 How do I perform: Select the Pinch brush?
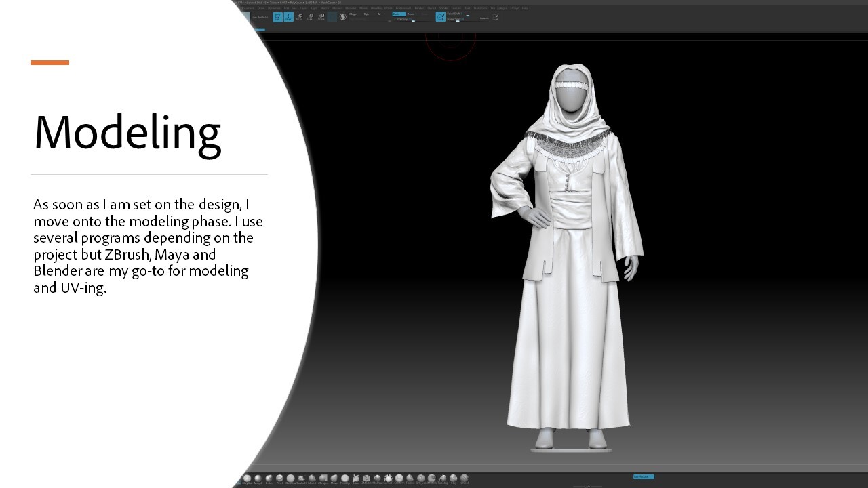click(x=279, y=478)
